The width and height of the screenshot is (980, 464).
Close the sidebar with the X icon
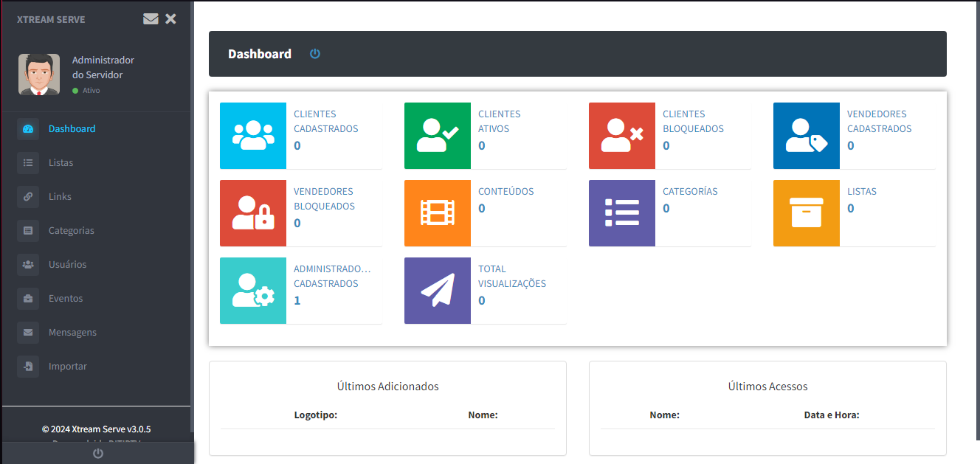[170, 19]
